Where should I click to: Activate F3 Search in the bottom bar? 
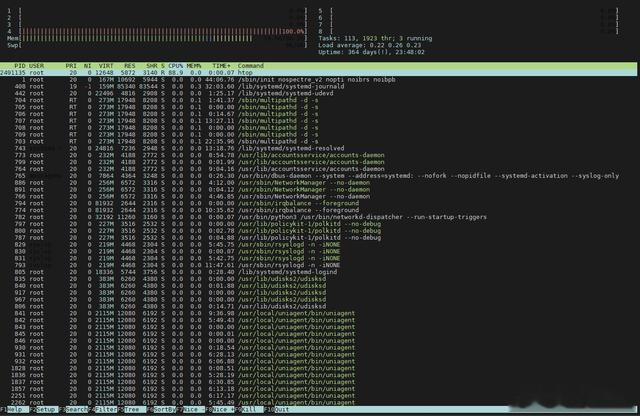pos(73,409)
